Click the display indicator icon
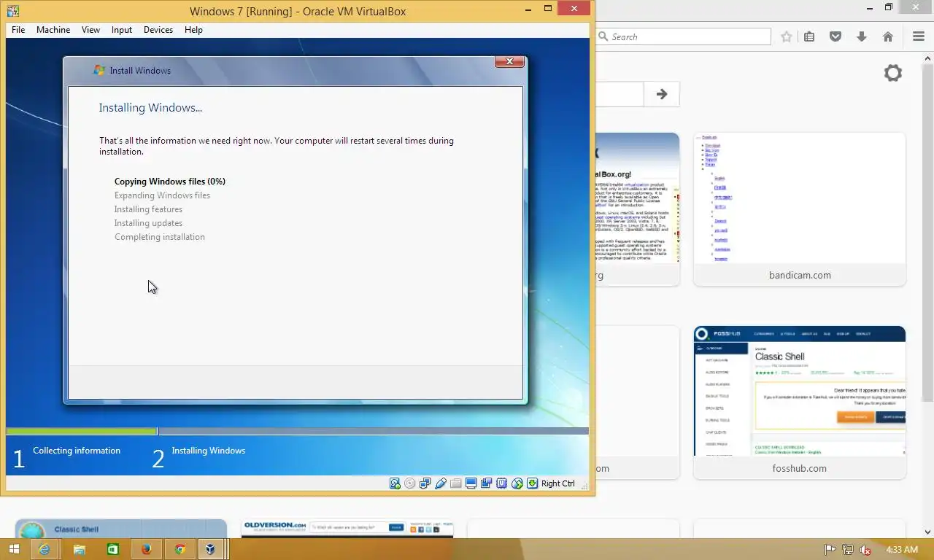 (471, 483)
